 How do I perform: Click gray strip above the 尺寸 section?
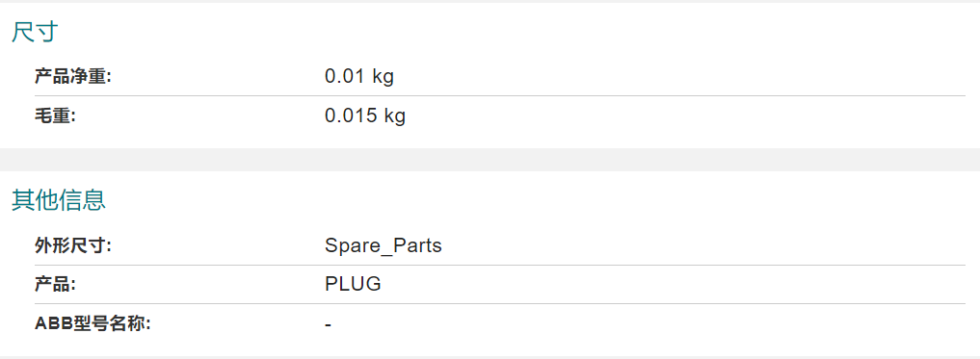point(490,1)
